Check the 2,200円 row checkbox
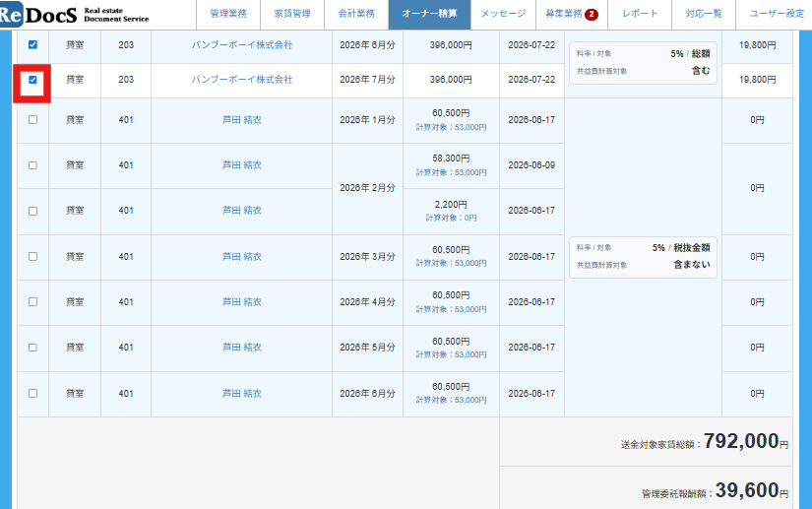The image size is (812, 509). tap(32, 211)
